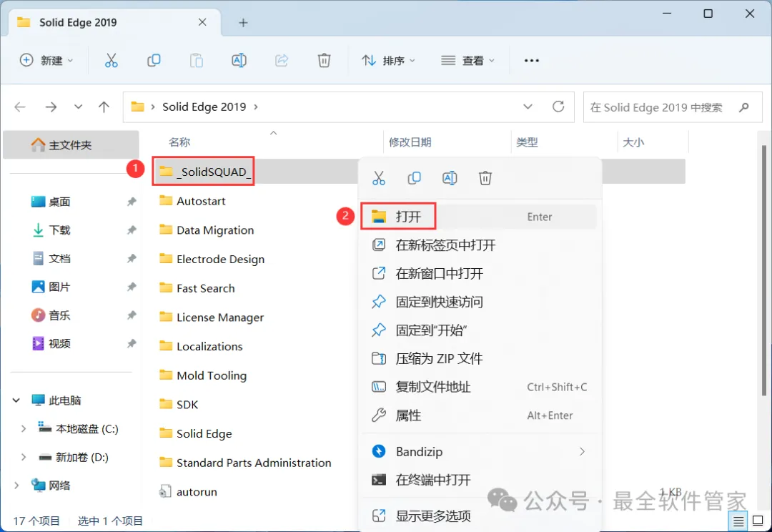Expand the 本地磁盘 (C:) tree node
The height and width of the screenshot is (532, 772).
[23, 429]
